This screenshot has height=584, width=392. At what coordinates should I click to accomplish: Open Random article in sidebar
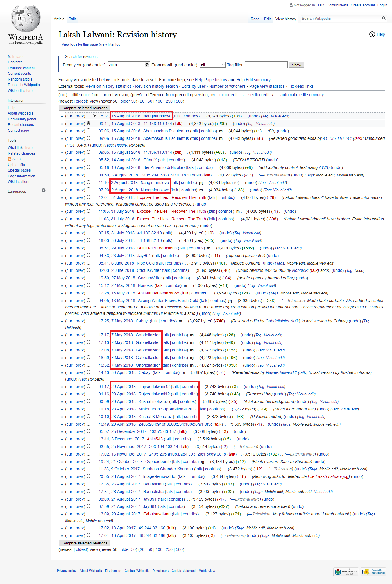click(x=20, y=79)
